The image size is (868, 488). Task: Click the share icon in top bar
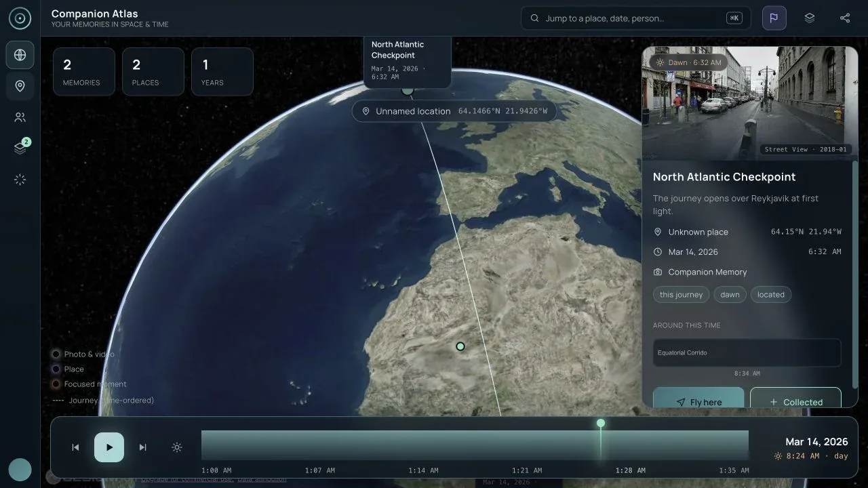click(845, 18)
